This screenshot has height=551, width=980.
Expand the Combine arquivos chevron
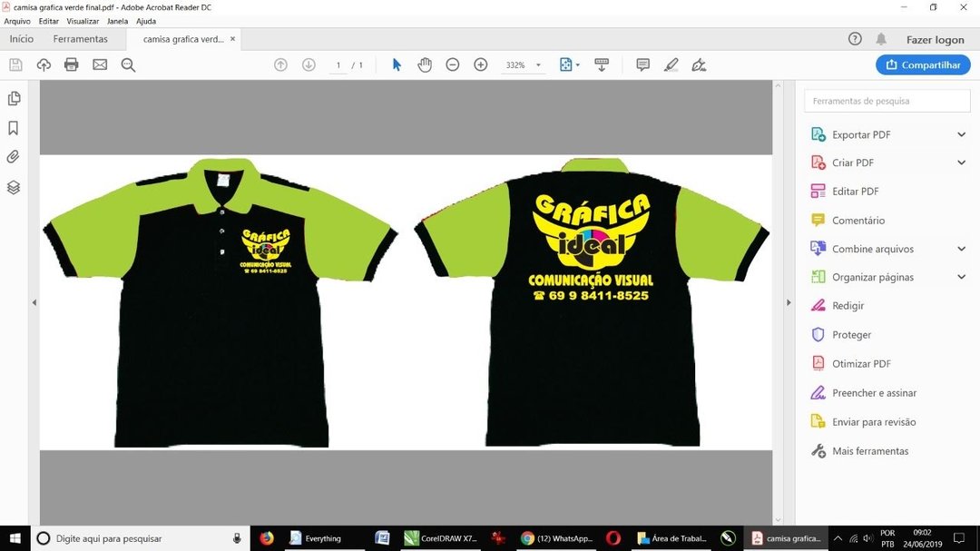click(x=961, y=249)
